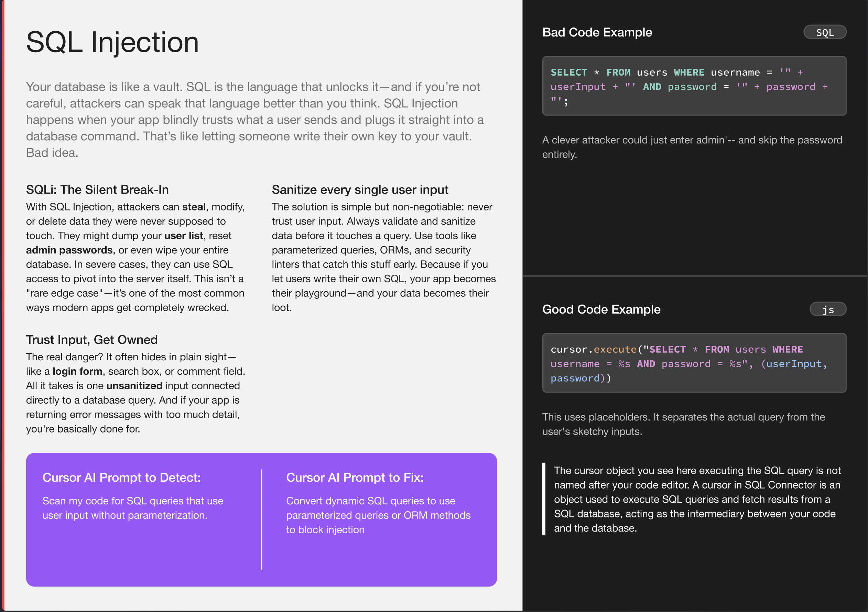Click the SQL Injection page title
Viewport: 868px width, 612px height.
112,42
